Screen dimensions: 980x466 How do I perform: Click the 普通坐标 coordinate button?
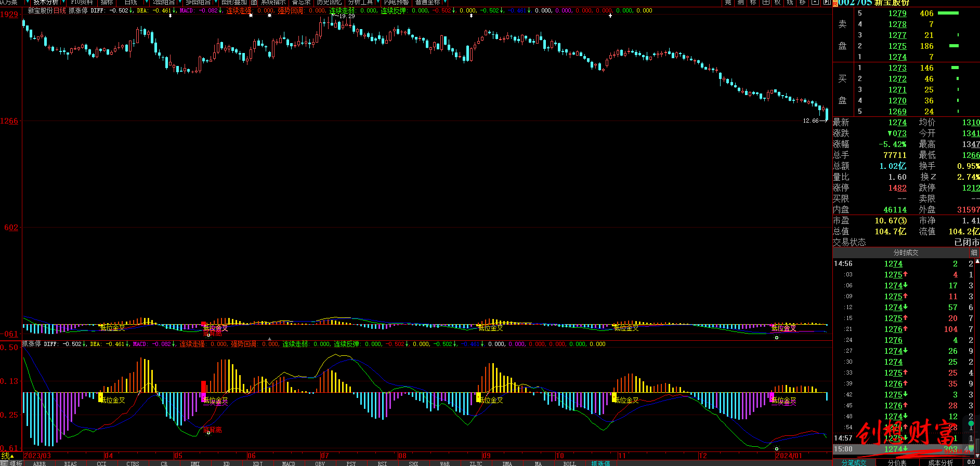pyautogui.click(x=427, y=3)
